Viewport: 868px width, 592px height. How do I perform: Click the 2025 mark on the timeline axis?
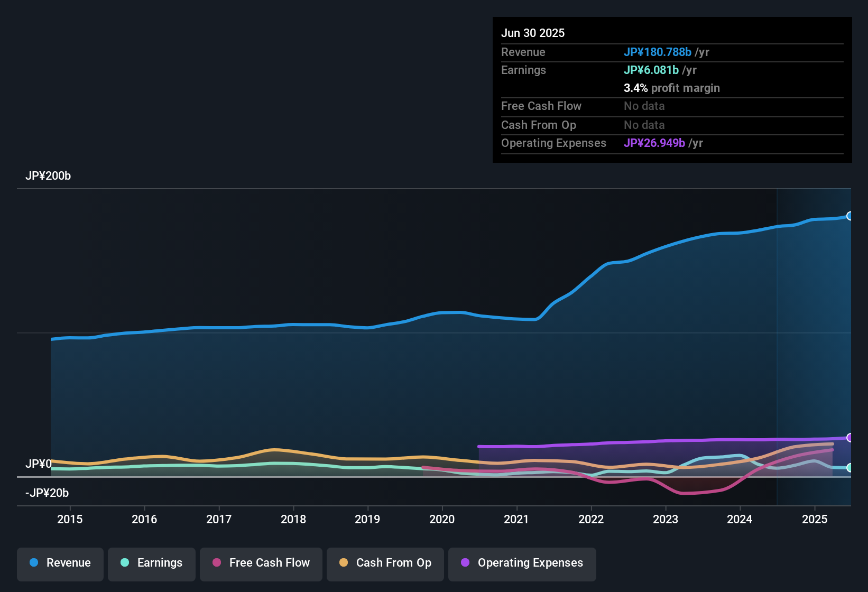coord(815,520)
